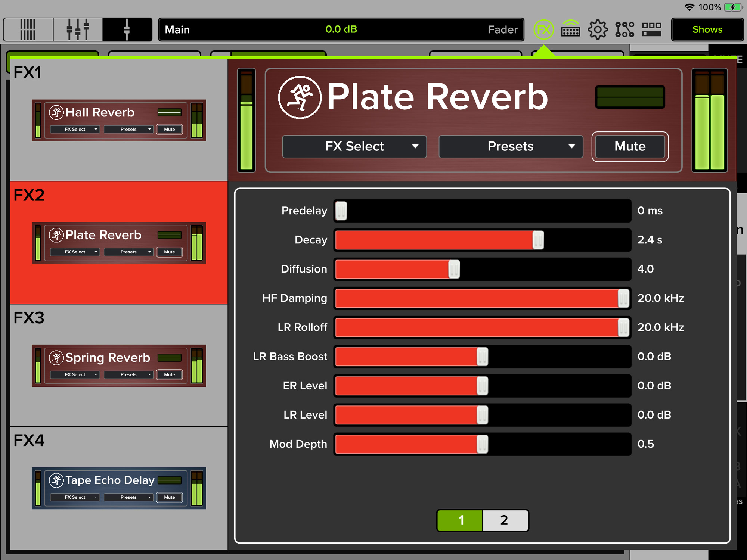Open Presets on Hall Reverb
The height and width of the screenshot is (560, 747).
point(128,129)
